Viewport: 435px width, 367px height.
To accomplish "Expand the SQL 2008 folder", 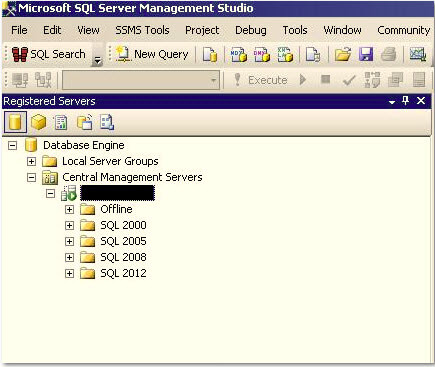I will pyautogui.click(x=69, y=257).
